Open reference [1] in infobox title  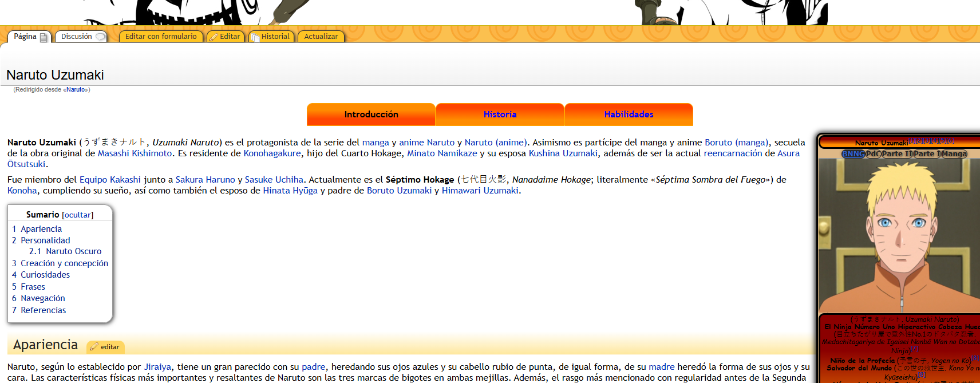coord(911,141)
